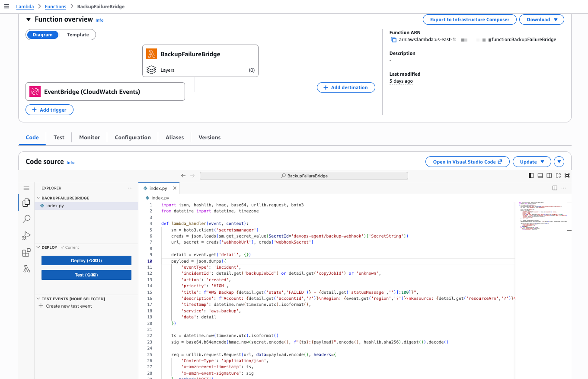Toggle the secondary side bar layout icon
Screen dimensions: 588x379
pos(549,176)
